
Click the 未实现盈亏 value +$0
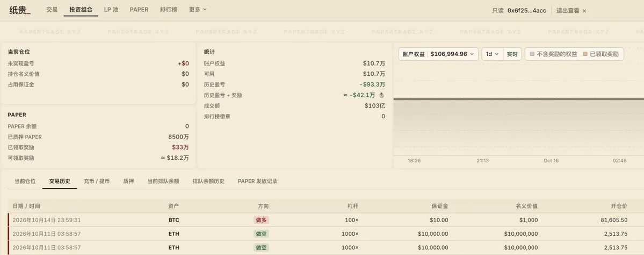[x=183, y=63]
